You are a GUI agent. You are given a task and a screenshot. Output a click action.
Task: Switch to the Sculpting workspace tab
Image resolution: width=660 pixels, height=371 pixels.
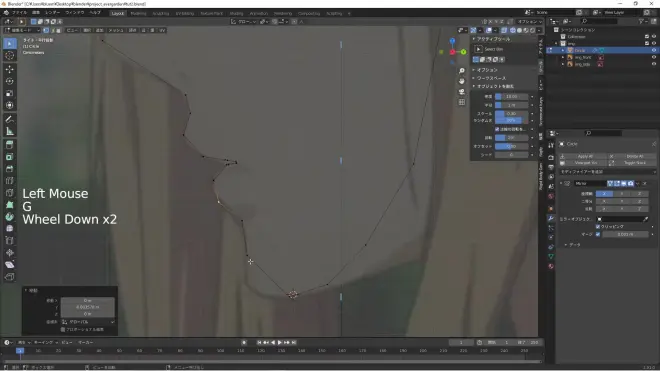(160, 13)
